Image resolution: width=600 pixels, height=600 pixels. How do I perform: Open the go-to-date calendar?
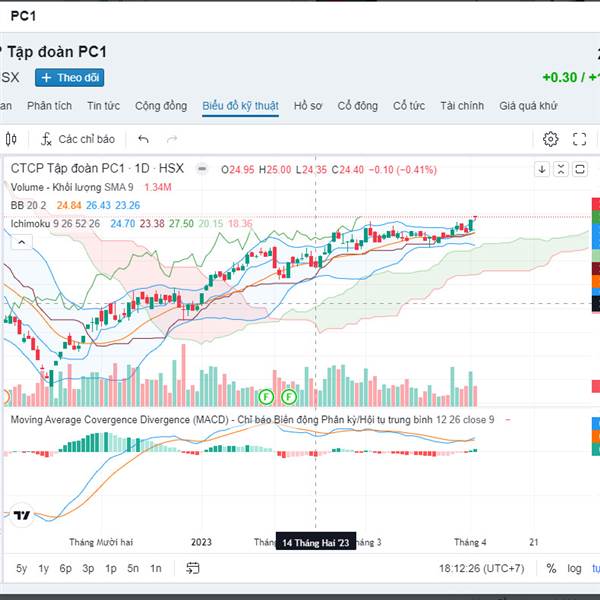[192, 568]
